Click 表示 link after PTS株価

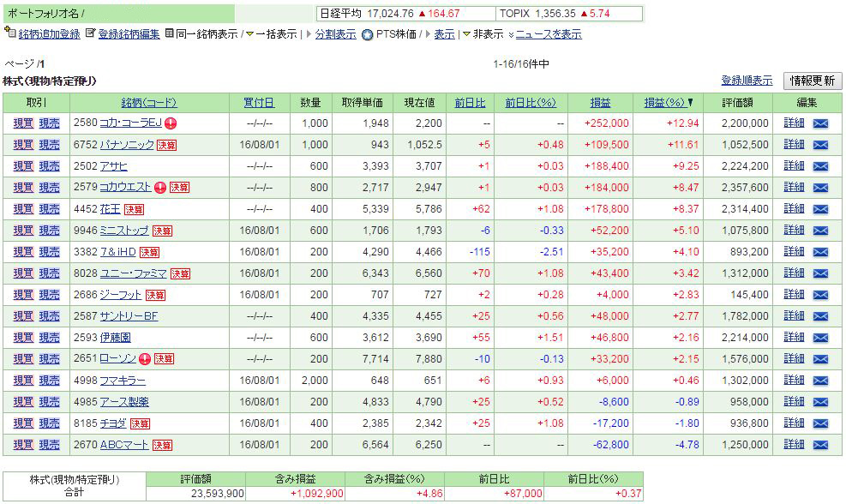445,34
